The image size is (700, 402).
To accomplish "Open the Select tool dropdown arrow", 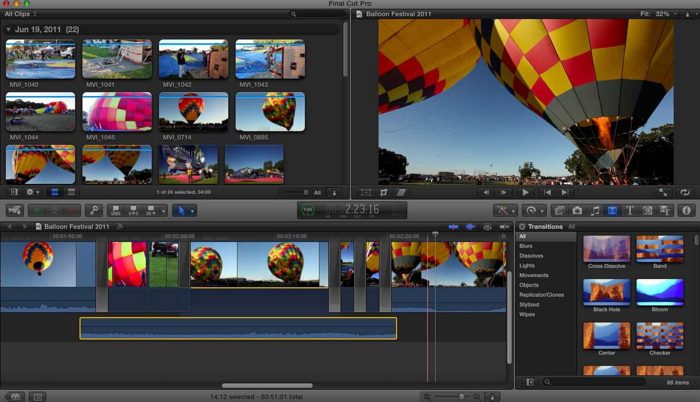I will 192,210.
